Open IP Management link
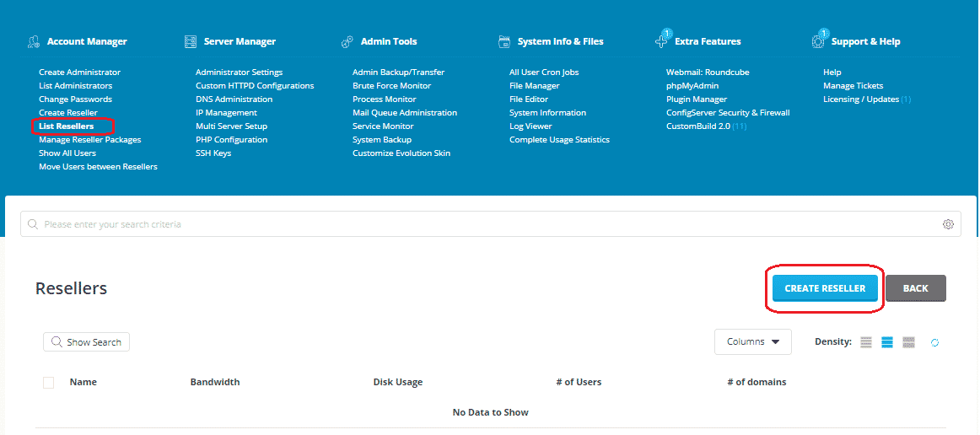Screen dimensions: 980x435 click(x=226, y=112)
